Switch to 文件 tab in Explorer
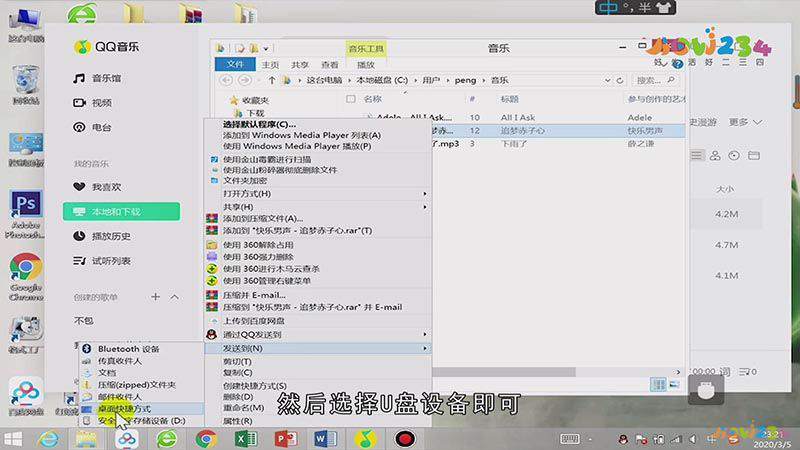800x450 pixels. click(235, 64)
